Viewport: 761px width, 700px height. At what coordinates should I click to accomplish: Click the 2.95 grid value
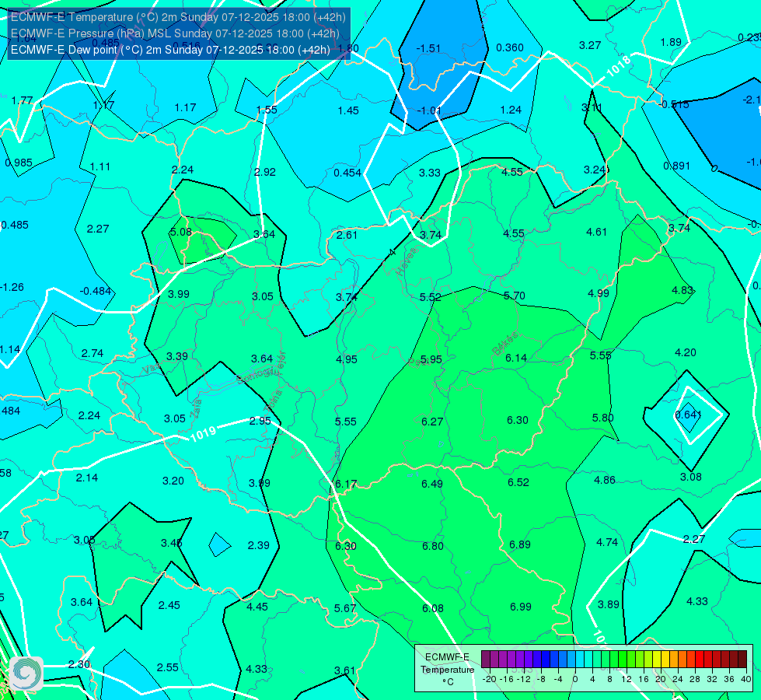click(x=260, y=421)
